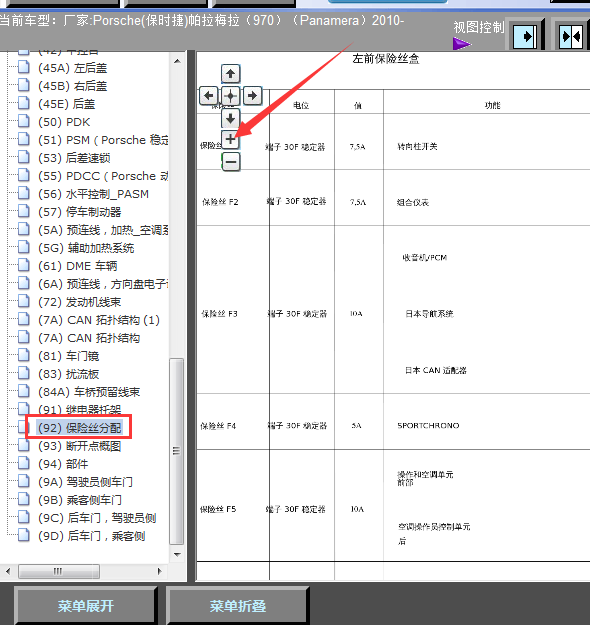Click tree vertical scrollbar down arrow

point(177,554)
